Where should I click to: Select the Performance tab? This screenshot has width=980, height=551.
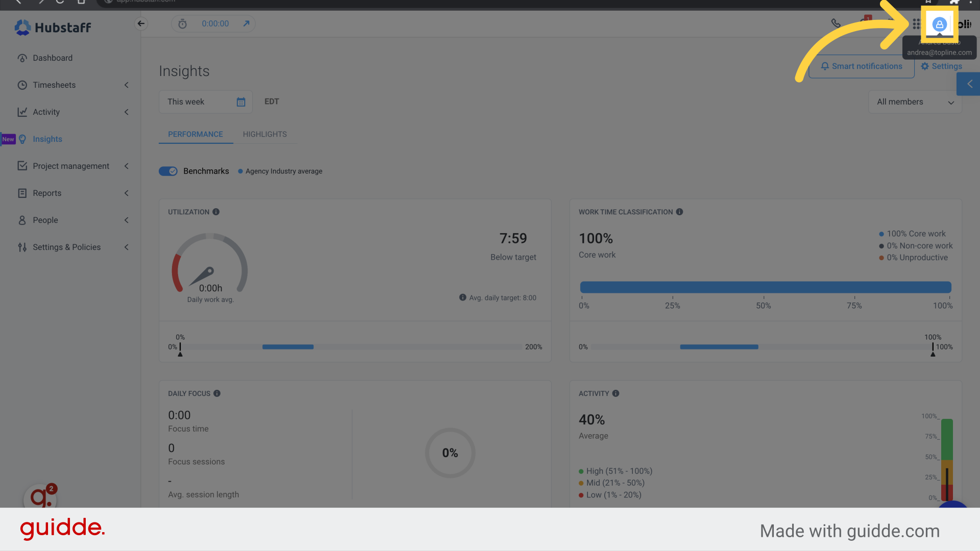point(195,134)
